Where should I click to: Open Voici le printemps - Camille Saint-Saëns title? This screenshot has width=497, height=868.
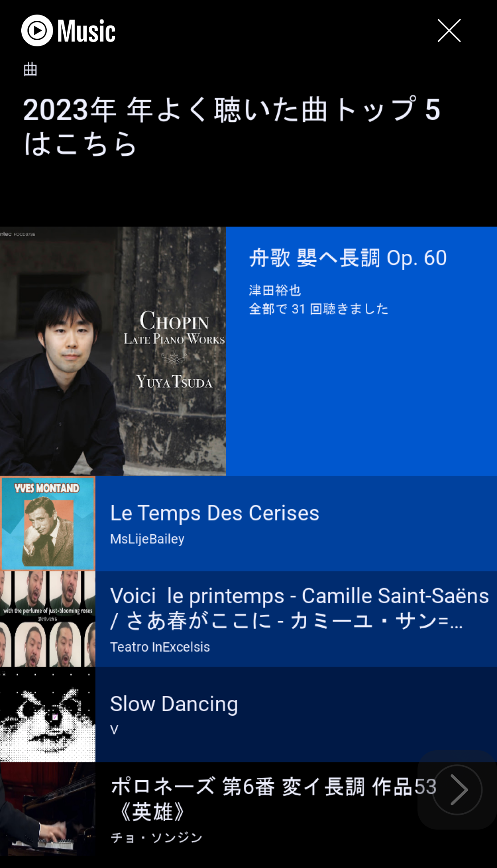(x=299, y=608)
